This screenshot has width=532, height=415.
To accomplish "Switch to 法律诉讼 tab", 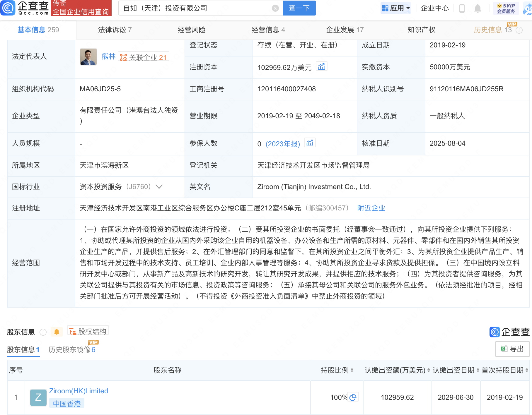I will point(115,30).
